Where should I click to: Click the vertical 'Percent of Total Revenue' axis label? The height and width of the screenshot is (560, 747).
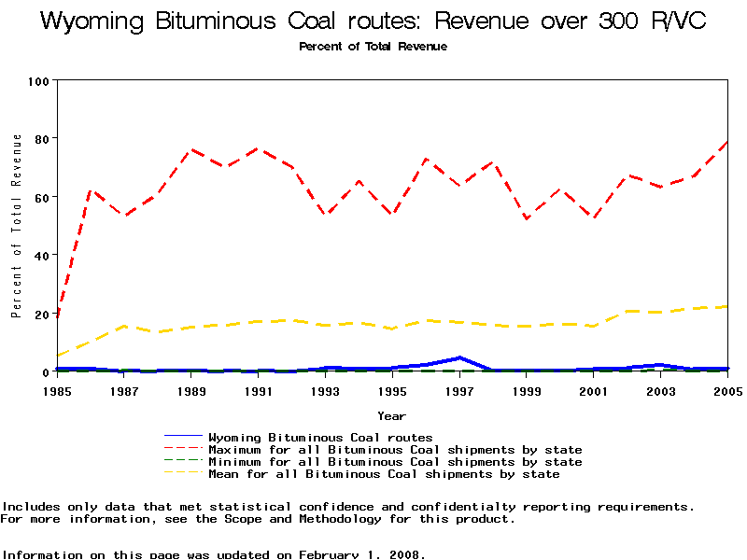pos(16,226)
